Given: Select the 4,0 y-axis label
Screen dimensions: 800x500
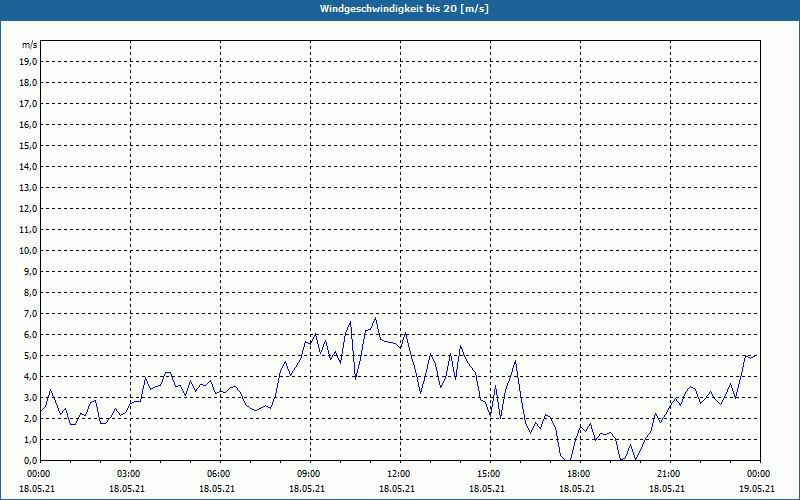Looking at the screenshot, I should pos(31,377).
